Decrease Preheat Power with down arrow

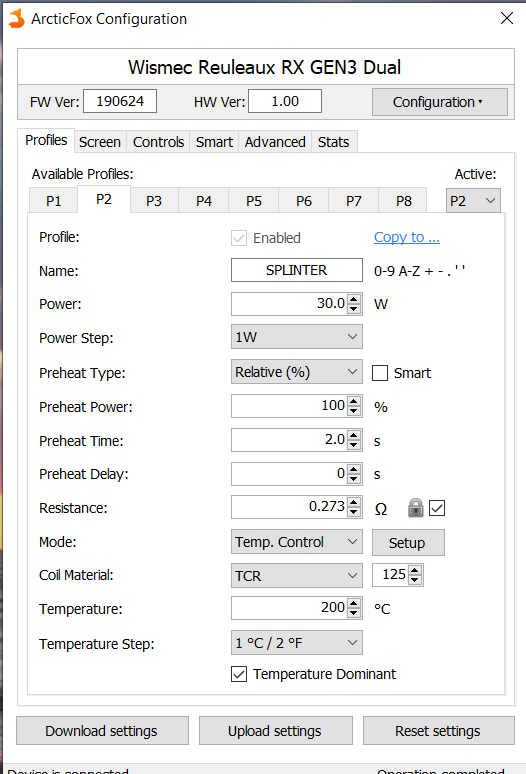tap(354, 411)
